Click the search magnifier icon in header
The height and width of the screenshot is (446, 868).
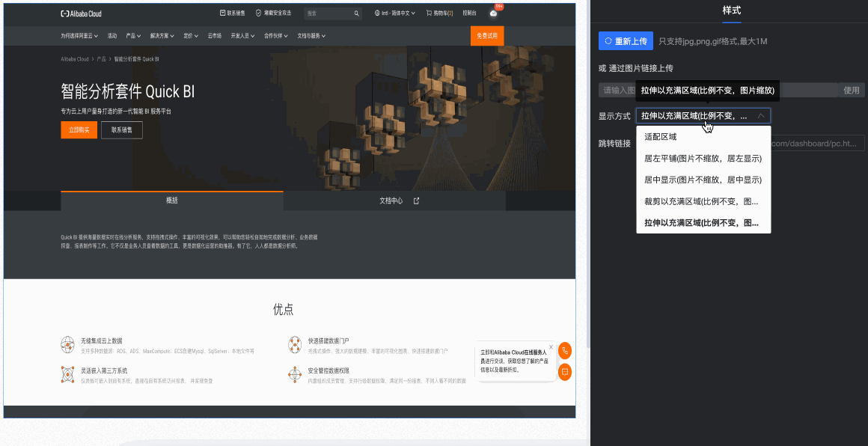[357, 13]
